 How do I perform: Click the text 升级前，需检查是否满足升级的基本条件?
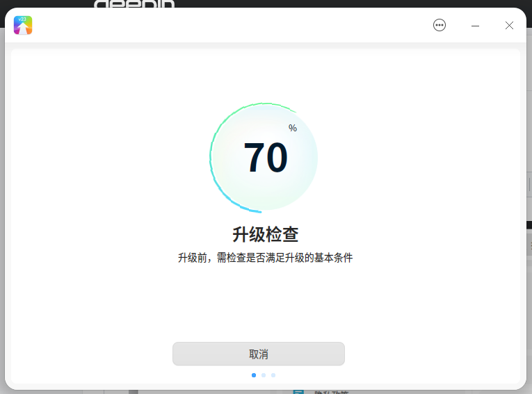(266, 258)
